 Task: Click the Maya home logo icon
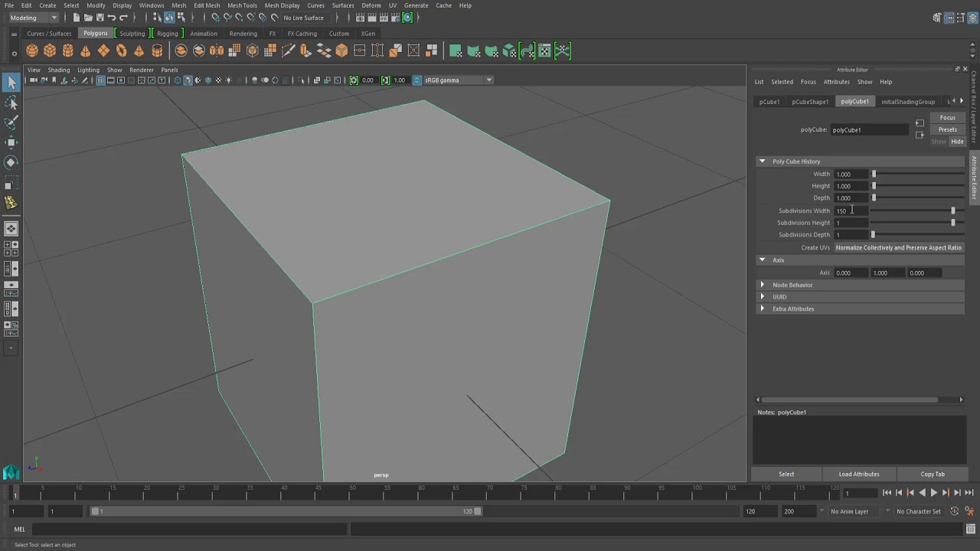(x=11, y=473)
